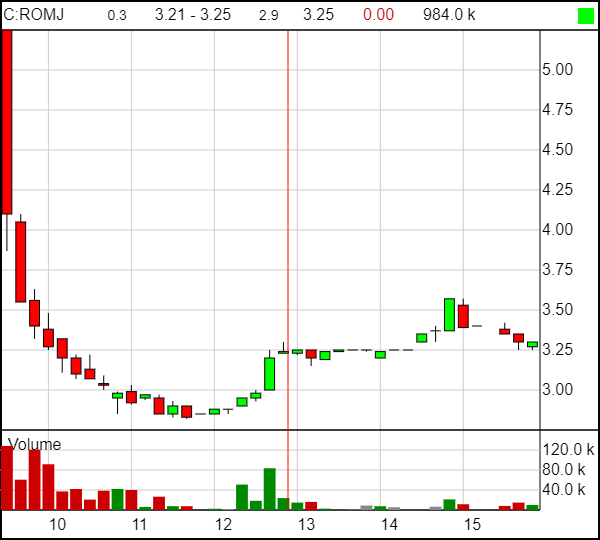Click the 3.50 price axis label

pyautogui.click(x=558, y=310)
